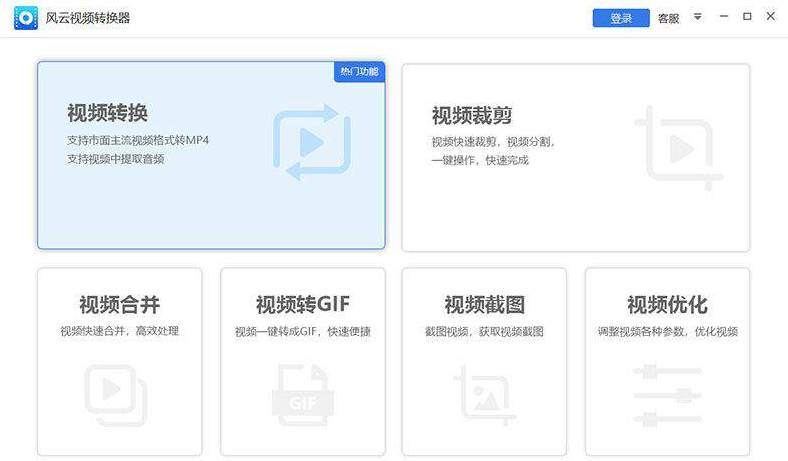Click the optimization sliders icon
Image resolution: width=788 pixels, height=461 pixels.
pos(667,395)
